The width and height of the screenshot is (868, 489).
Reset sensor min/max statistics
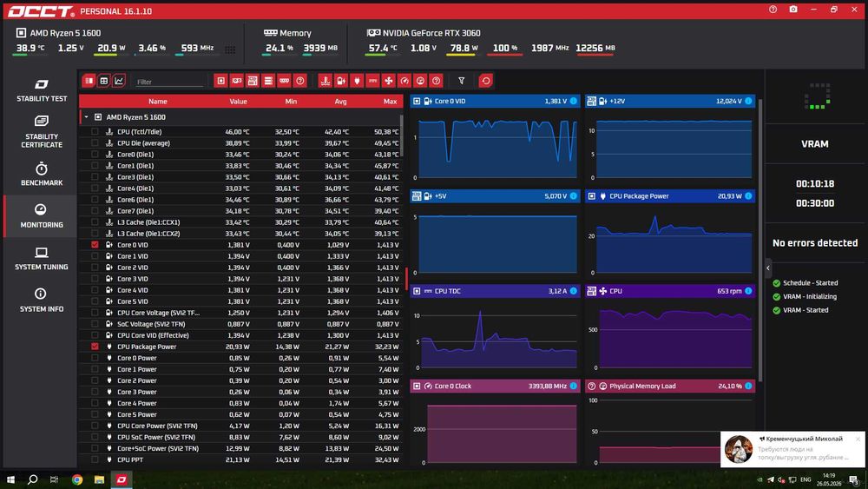(485, 81)
